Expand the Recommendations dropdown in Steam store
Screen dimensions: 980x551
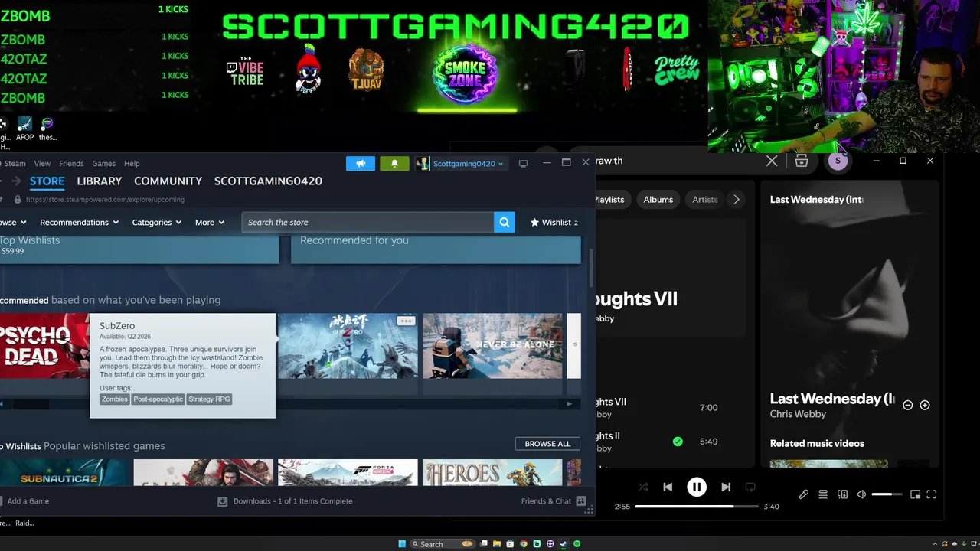[x=79, y=222]
